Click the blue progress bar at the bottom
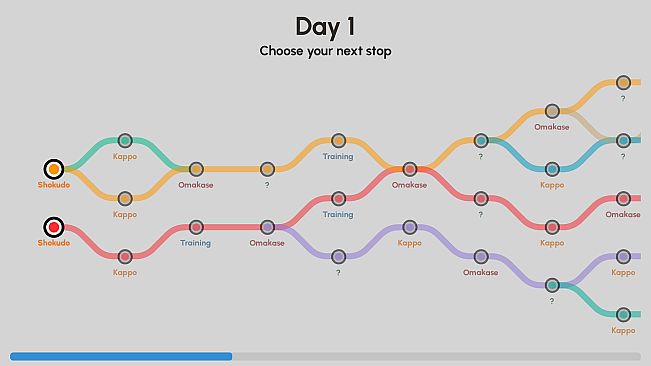Image resolution: width=651 pixels, height=366 pixels. coord(121,356)
